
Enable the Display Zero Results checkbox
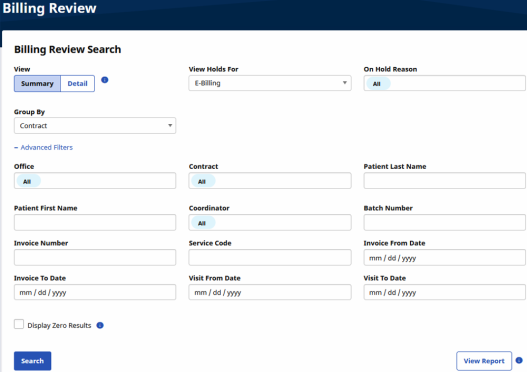coord(19,324)
